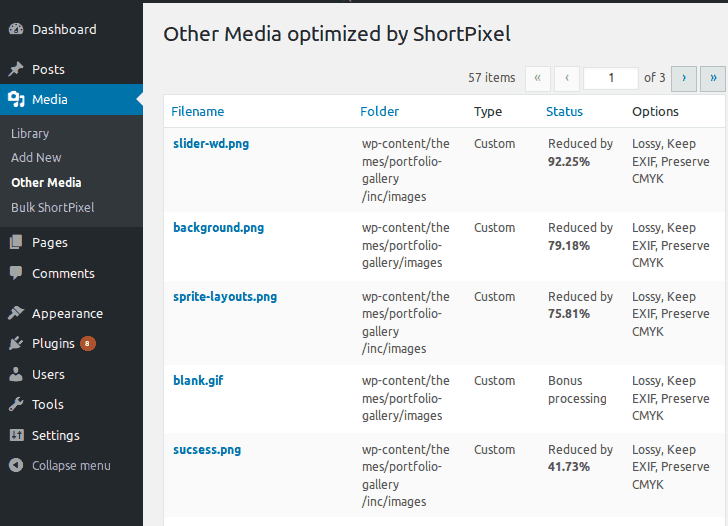728x526 pixels.
Task: Click the current page number field
Action: tap(611, 78)
